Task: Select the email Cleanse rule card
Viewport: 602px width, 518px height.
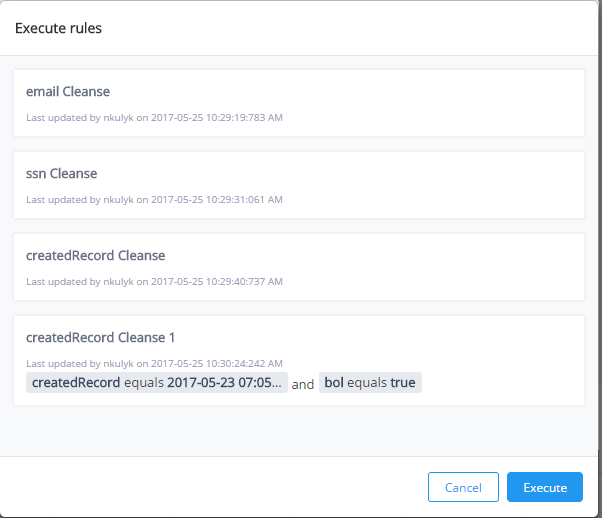Action: tap(299, 103)
